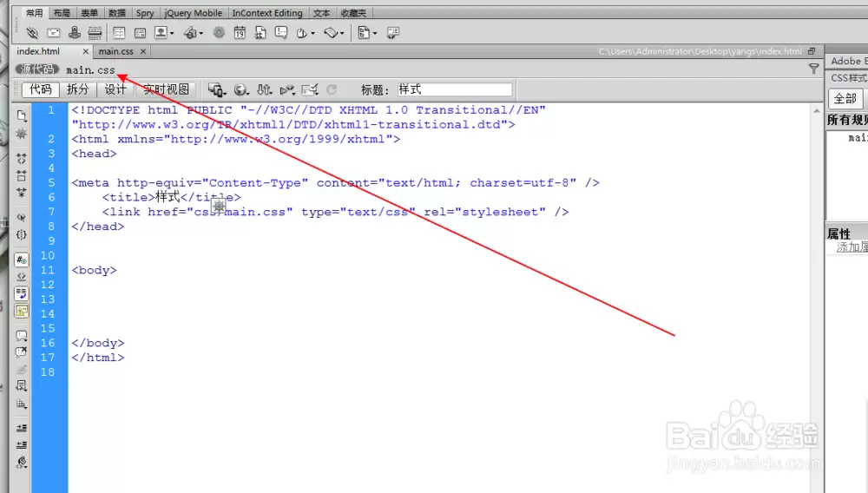
Task: Switch to the 收藏夹 insert tab
Action: coord(353,13)
